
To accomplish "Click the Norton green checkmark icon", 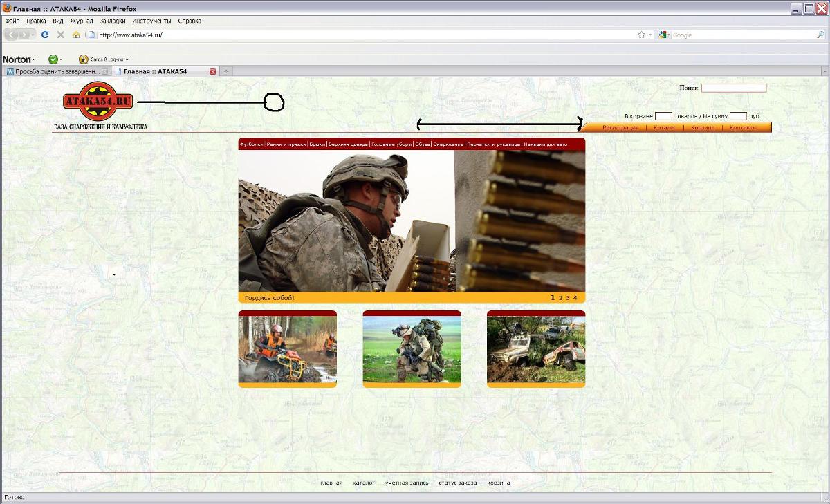I will point(53,59).
